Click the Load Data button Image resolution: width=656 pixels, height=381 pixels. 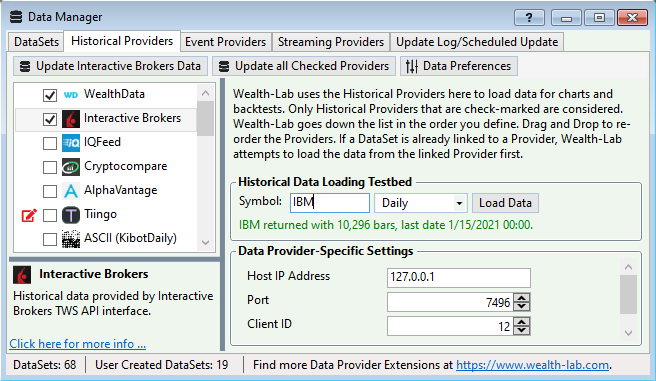point(505,203)
